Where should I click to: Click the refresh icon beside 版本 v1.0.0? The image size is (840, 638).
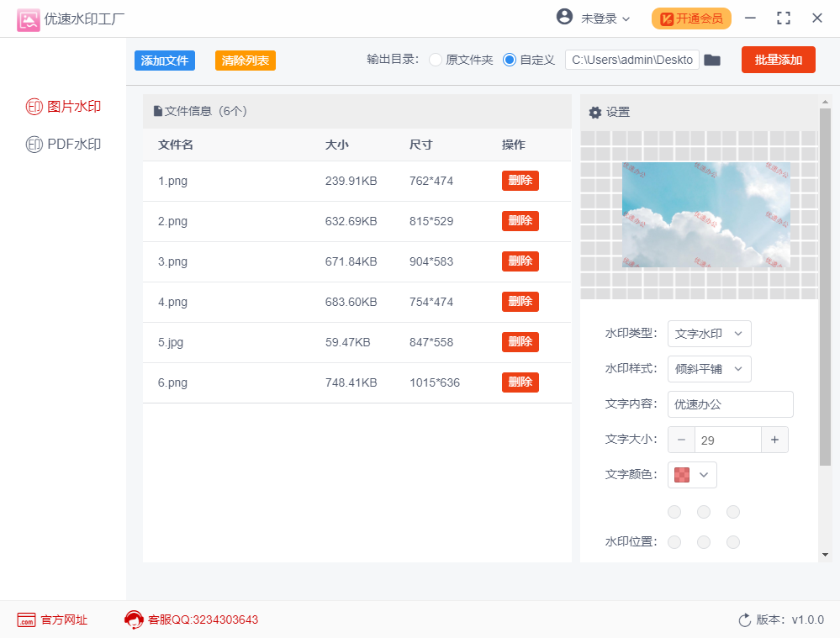[x=743, y=620]
